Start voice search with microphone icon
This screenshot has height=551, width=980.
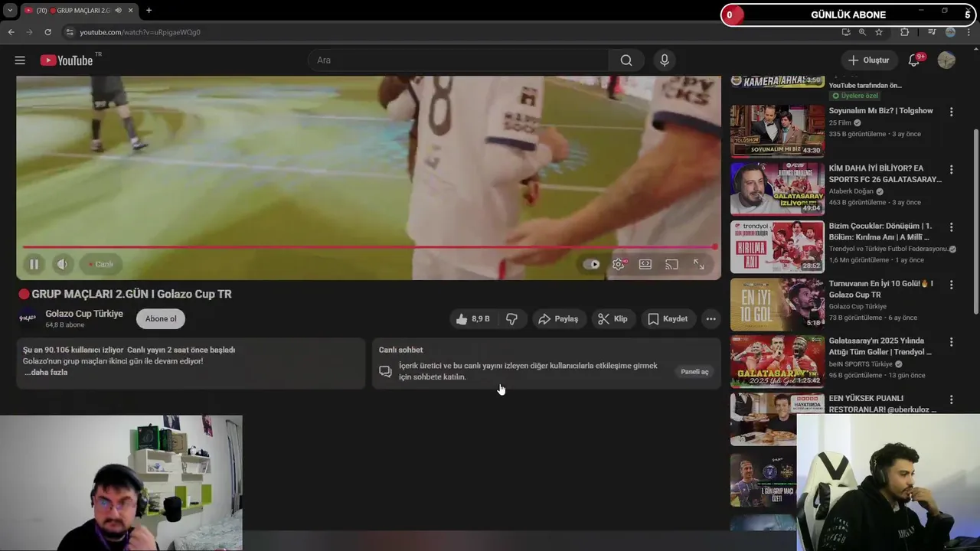[665, 60]
